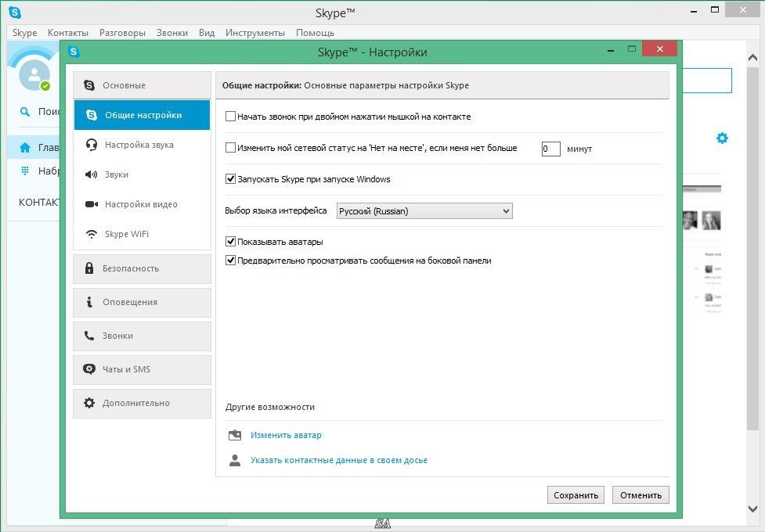Expand the Дополнительно settings section
The height and width of the screenshot is (532, 765).
point(142,403)
